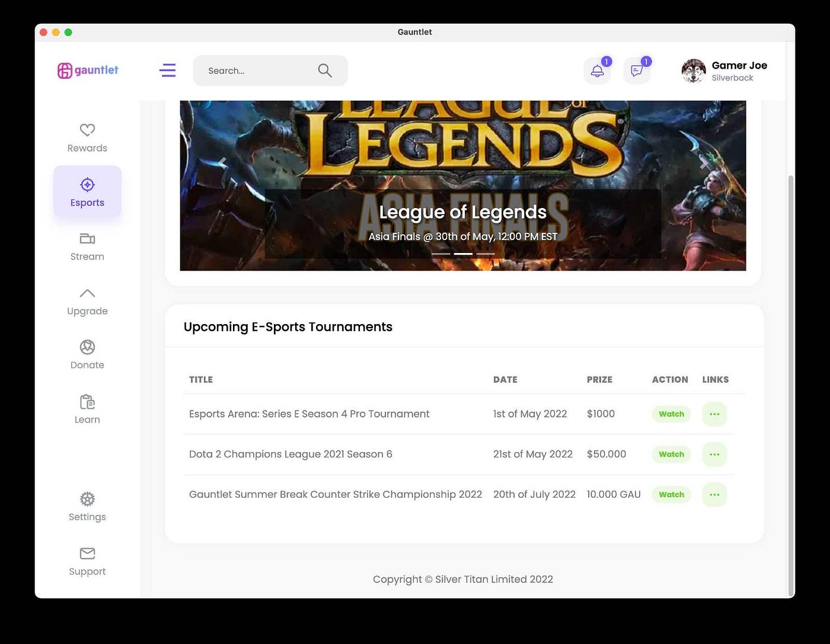This screenshot has width=830, height=644.
Task: Open notifications bell
Action: (x=598, y=71)
